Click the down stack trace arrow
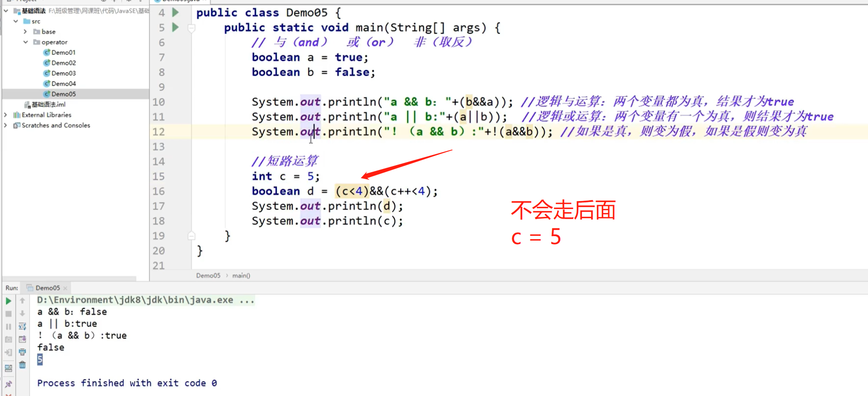This screenshot has height=396, width=868. pos(22,313)
